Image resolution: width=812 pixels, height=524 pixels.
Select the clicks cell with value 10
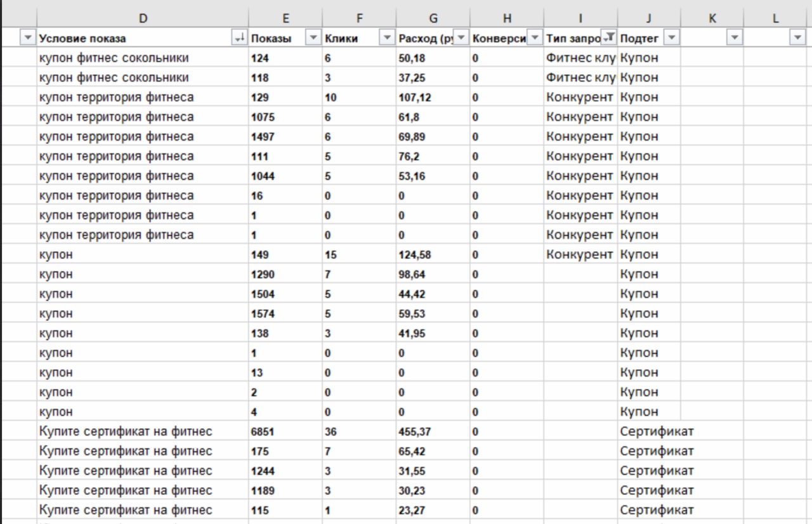(x=359, y=97)
